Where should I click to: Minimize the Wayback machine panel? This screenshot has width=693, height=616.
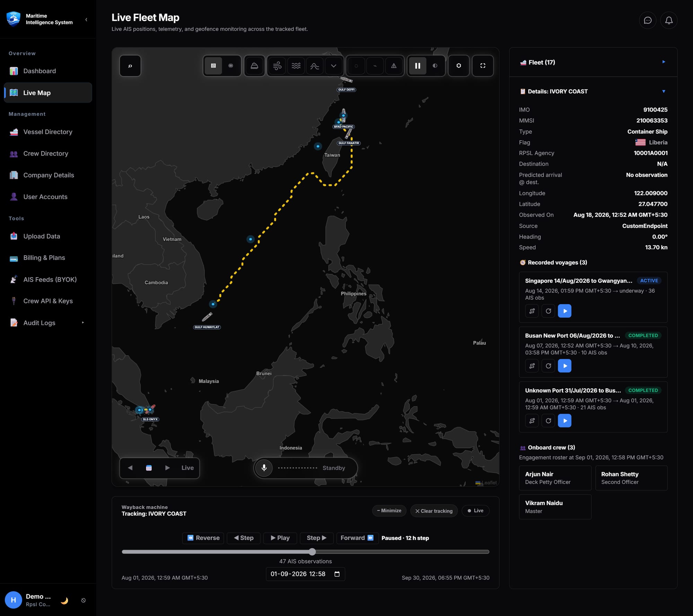click(x=389, y=511)
